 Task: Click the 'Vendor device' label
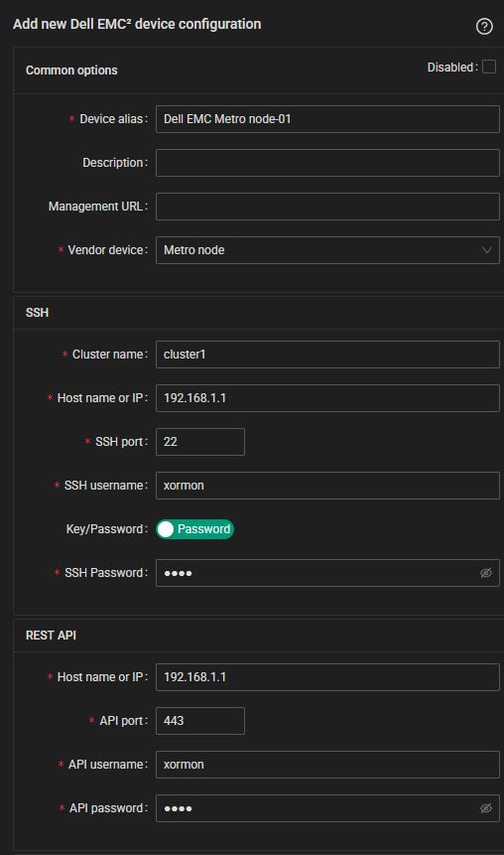[107, 249]
